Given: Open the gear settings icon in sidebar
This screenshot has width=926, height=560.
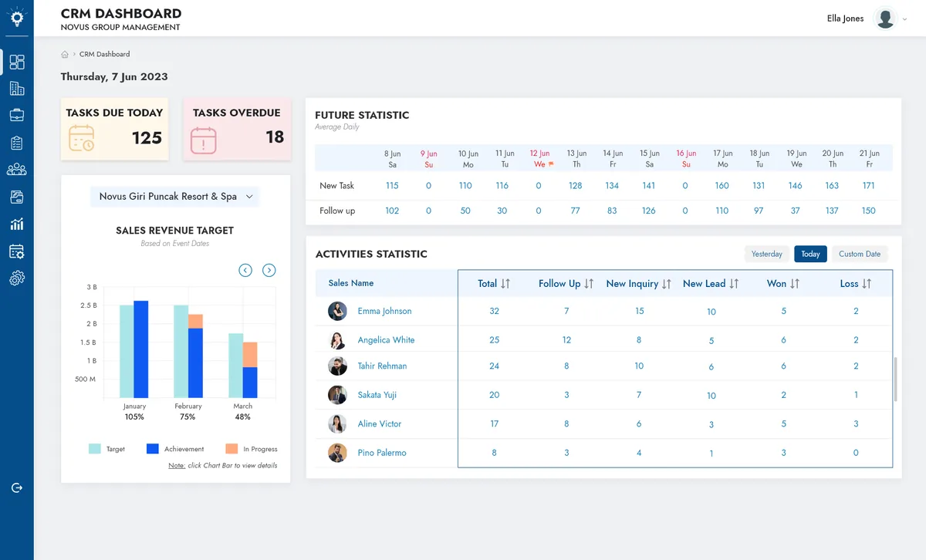Looking at the screenshot, I should tap(17, 278).
